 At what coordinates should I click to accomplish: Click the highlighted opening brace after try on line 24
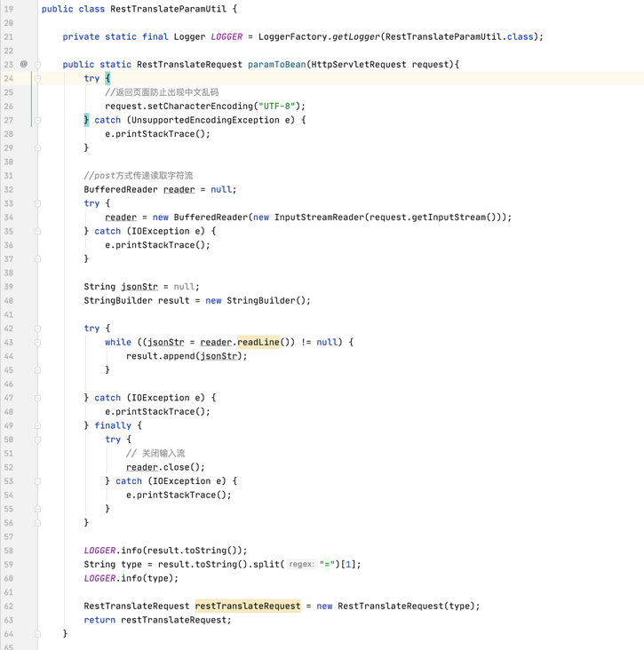pos(107,78)
